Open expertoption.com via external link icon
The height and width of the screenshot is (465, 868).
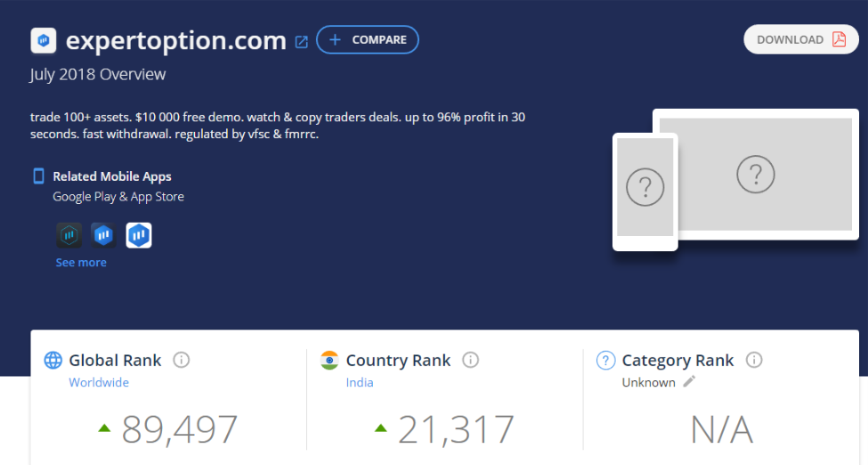point(301,42)
